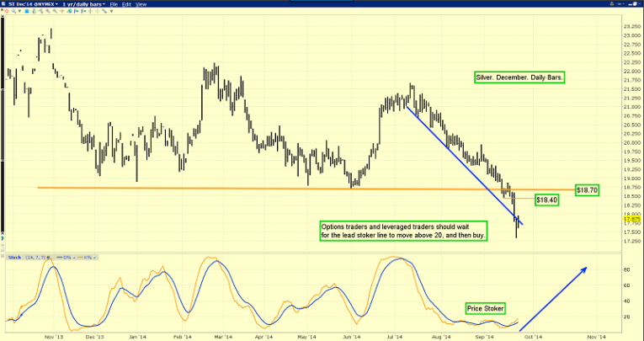Screen dimensions: 644x341
Task: Open the View menu
Action: coord(141,4)
